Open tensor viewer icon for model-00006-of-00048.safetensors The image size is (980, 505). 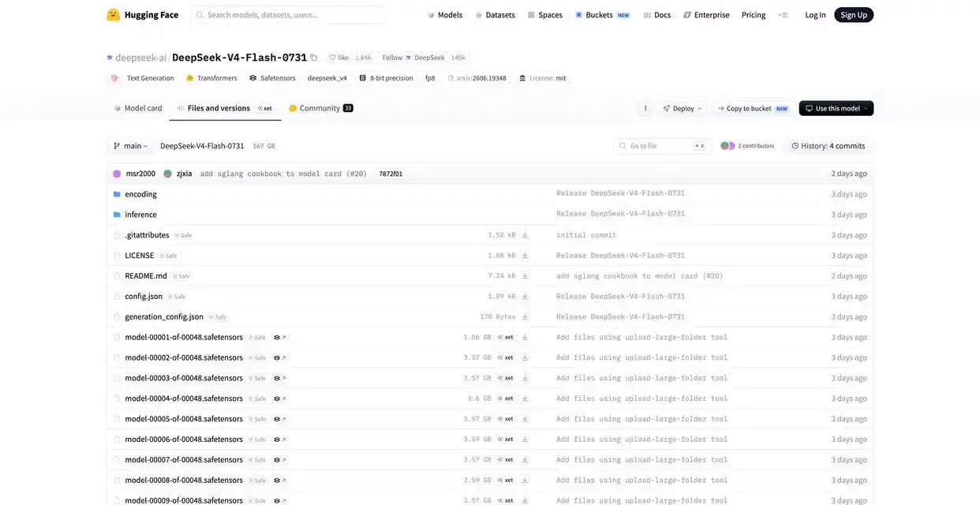(x=280, y=440)
